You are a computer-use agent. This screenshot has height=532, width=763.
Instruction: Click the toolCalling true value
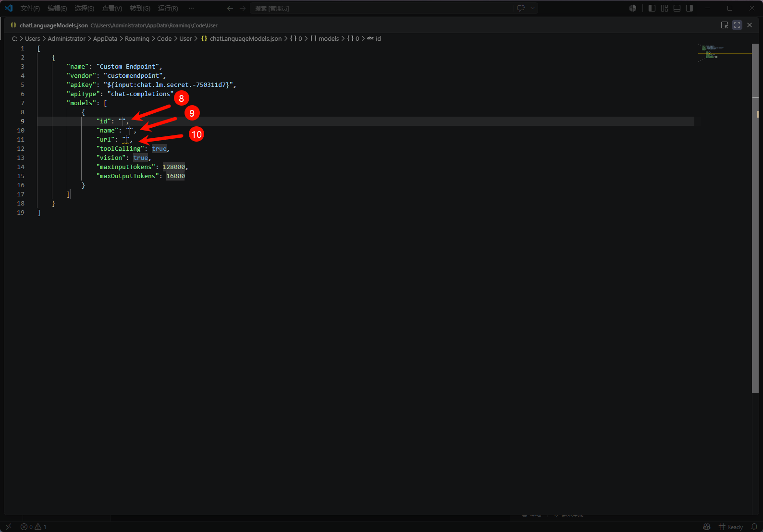pos(159,148)
